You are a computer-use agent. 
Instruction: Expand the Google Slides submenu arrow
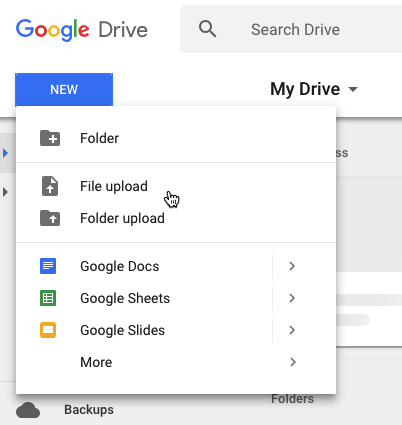(x=292, y=330)
